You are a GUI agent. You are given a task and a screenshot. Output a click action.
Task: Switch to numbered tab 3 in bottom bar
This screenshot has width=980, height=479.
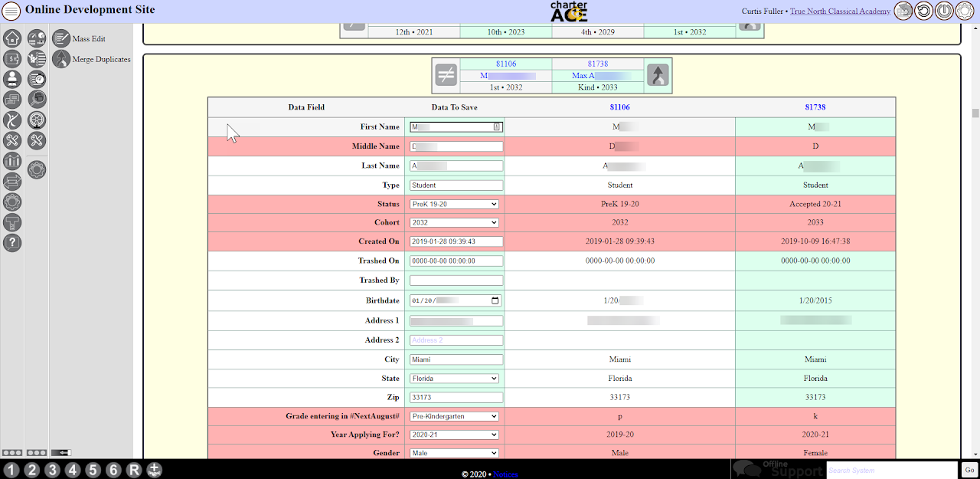pos(52,470)
